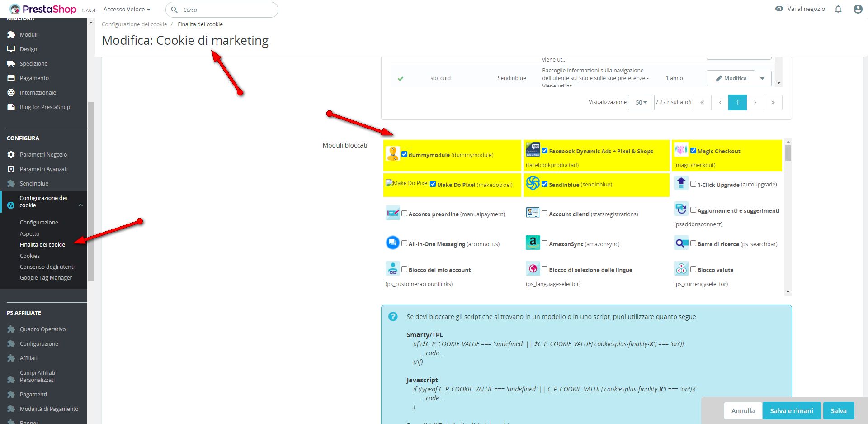Open the Accesso Veloce dropdown
The width and height of the screenshot is (868, 424).
127,9
